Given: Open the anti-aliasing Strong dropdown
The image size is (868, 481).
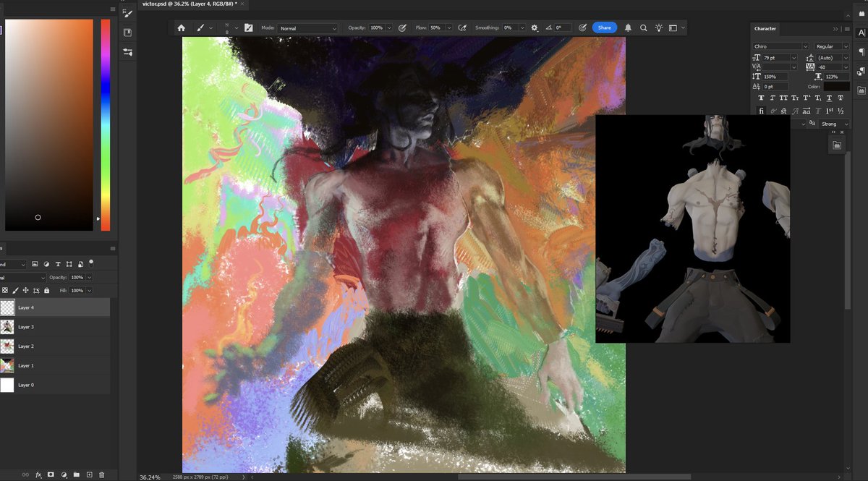Looking at the screenshot, I should pos(834,124).
